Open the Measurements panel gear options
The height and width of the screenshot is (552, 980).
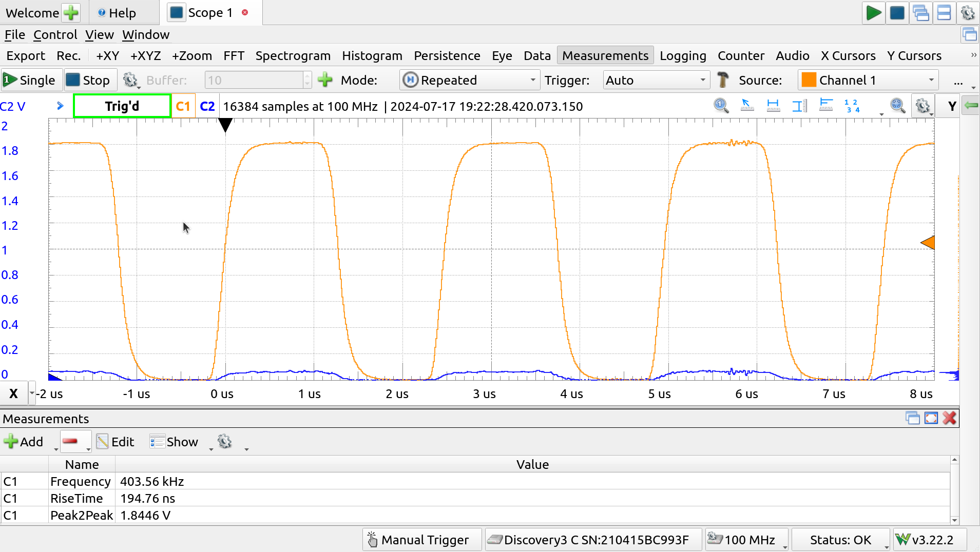[x=225, y=442]
